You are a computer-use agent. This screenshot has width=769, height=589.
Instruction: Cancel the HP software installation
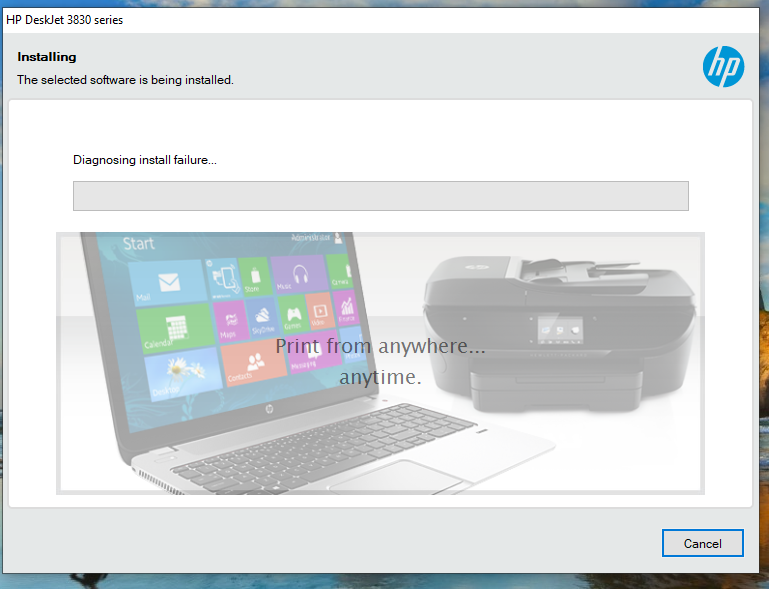click(702, 543)
